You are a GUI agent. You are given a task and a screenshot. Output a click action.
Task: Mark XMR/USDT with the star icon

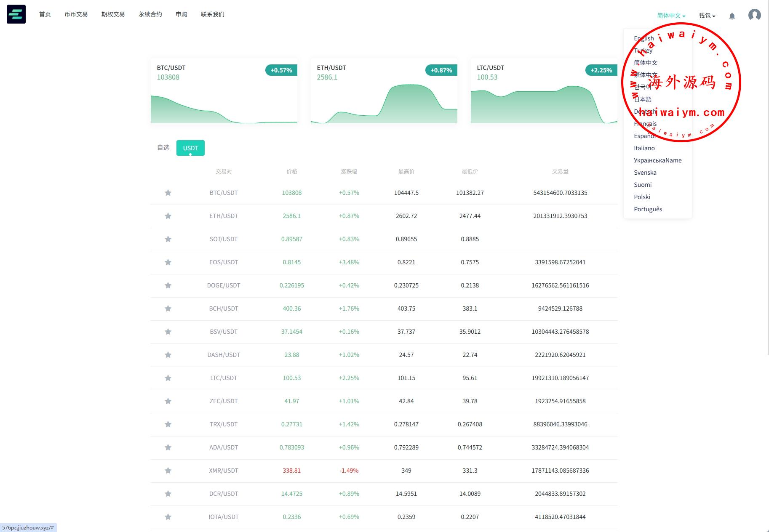coord(168,471)
